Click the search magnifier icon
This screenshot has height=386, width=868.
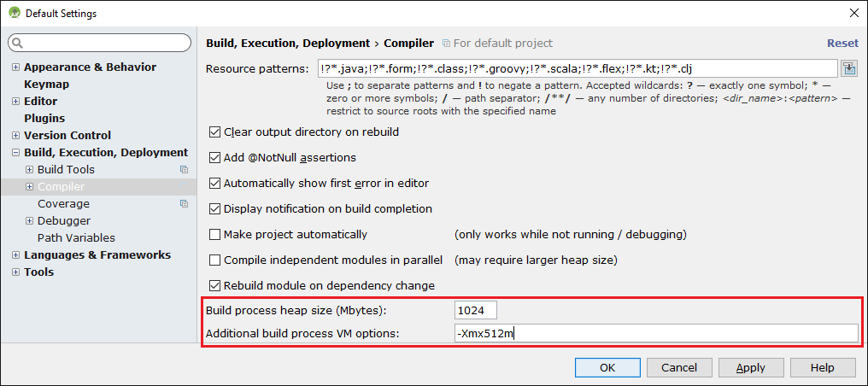[17, 43]
